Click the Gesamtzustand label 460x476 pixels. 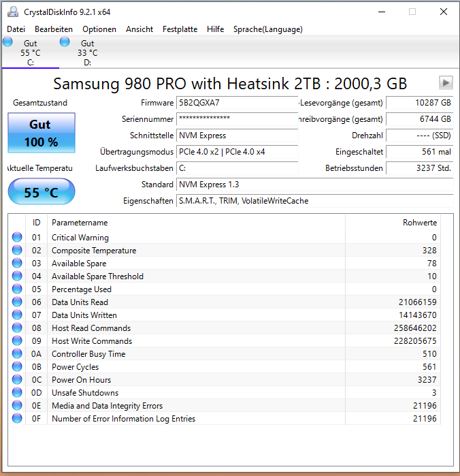[40, 103]
